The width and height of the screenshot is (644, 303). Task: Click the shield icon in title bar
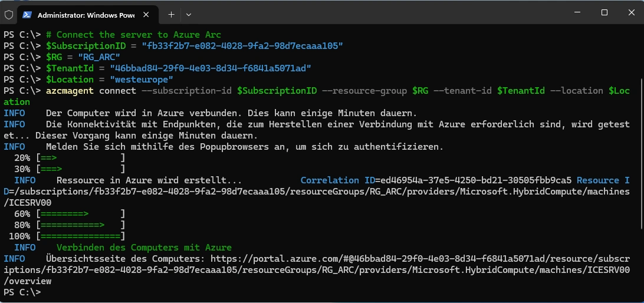(x=9, y=15)
